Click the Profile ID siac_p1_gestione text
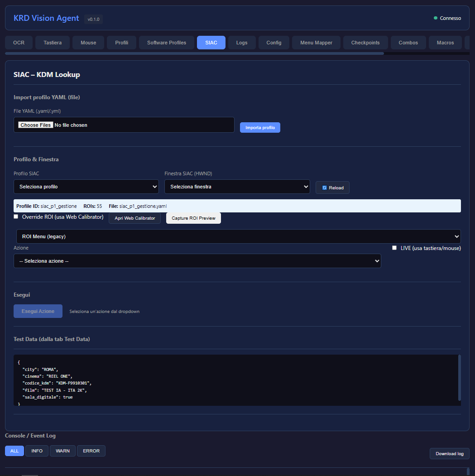The height and width of the screenshot is (476, 475). [47, 206]
